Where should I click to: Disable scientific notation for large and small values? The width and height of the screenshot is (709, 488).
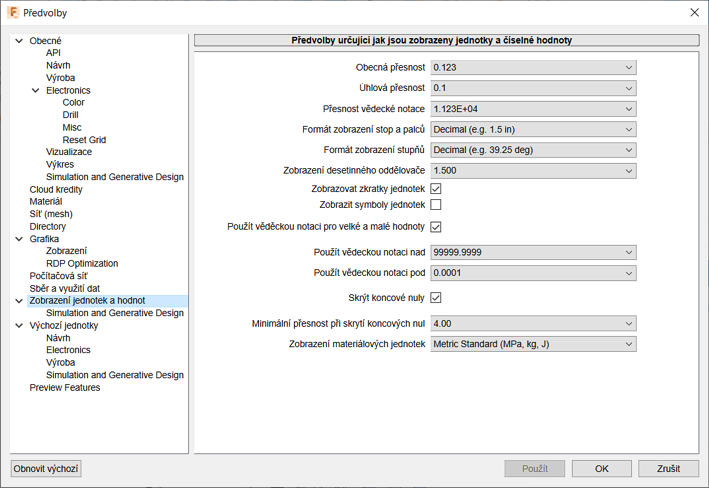[436, 227]
